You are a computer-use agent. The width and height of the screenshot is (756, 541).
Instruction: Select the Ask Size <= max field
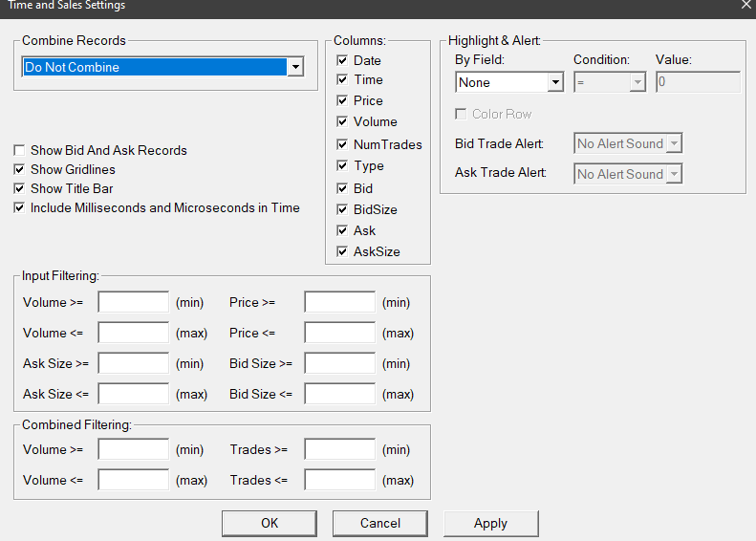coord(134,394)
